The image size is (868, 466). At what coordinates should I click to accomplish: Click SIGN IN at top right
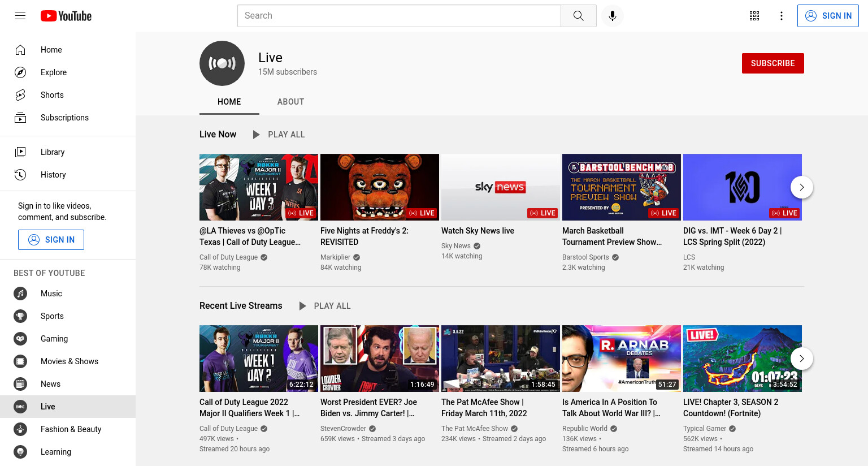point(828,16)
